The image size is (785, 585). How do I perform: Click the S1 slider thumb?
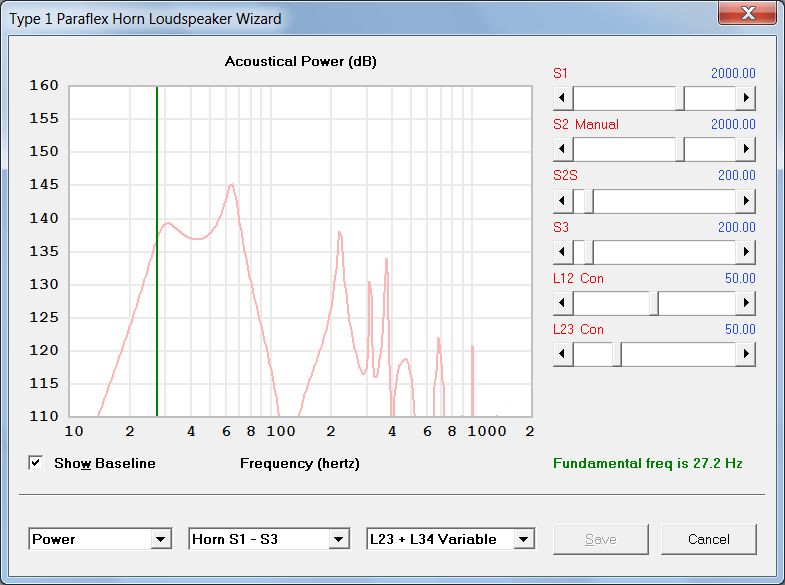coord(680,98)
